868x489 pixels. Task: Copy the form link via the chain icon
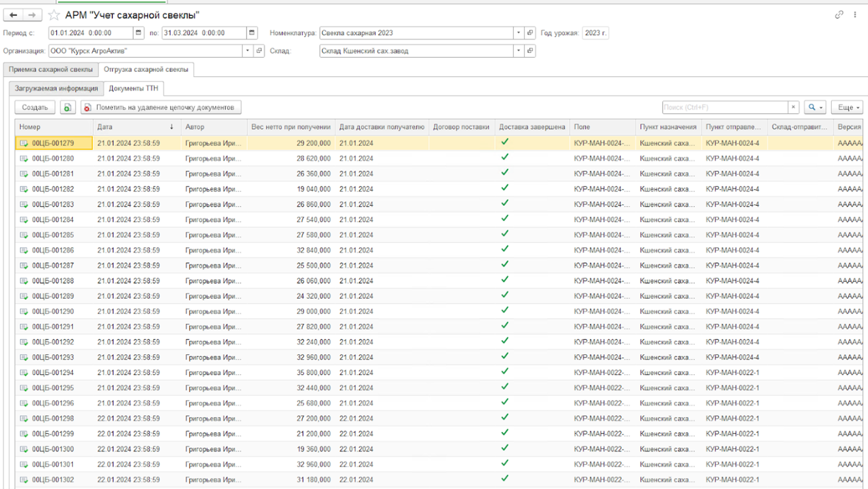click(x=839, y=15)
